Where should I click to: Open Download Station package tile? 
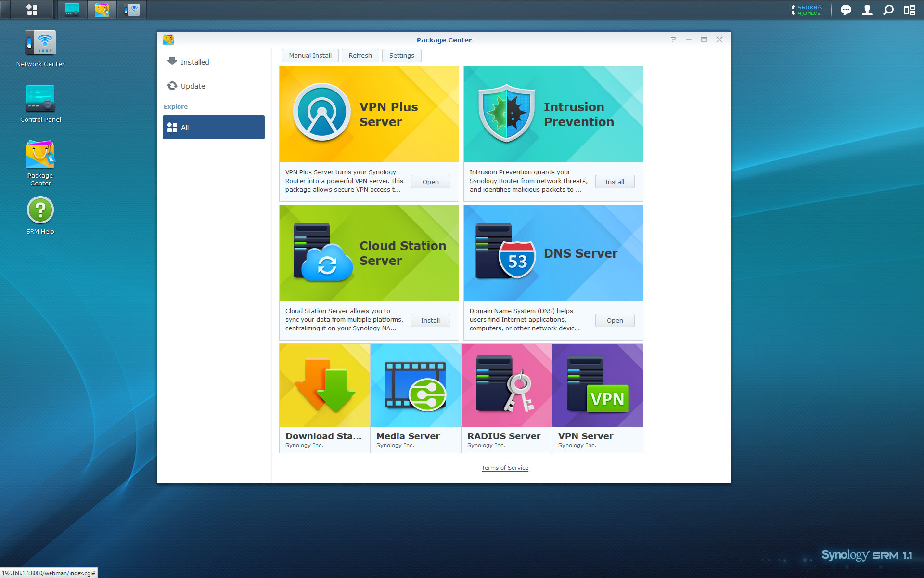click(325, 398)
